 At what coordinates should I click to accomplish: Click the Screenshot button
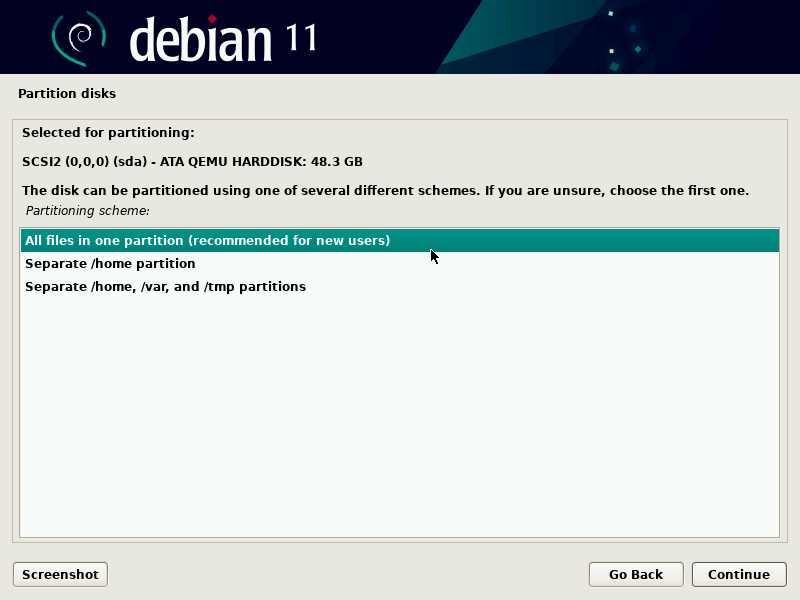point(59,574)
